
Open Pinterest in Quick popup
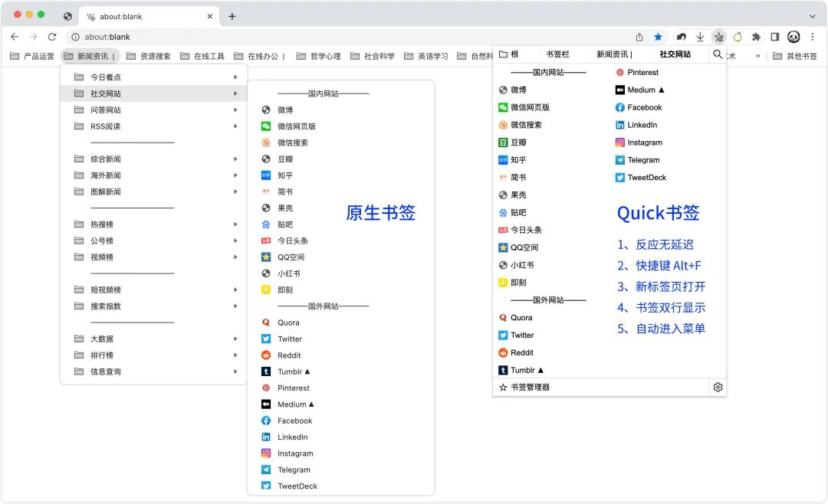click(637, 72)
